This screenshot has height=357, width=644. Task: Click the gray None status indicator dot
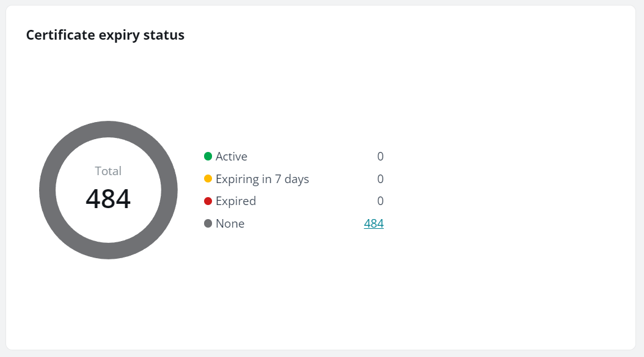[208, 223]
